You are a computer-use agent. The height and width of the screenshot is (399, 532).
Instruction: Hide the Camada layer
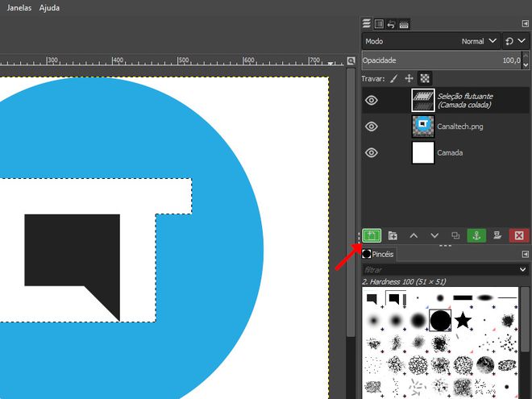372,152
